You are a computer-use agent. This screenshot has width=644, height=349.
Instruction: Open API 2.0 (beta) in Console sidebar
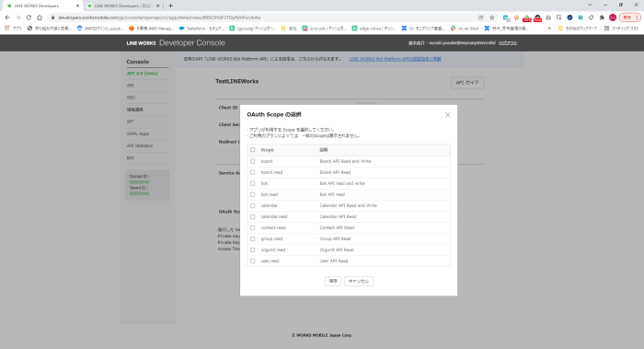point(142,73)
